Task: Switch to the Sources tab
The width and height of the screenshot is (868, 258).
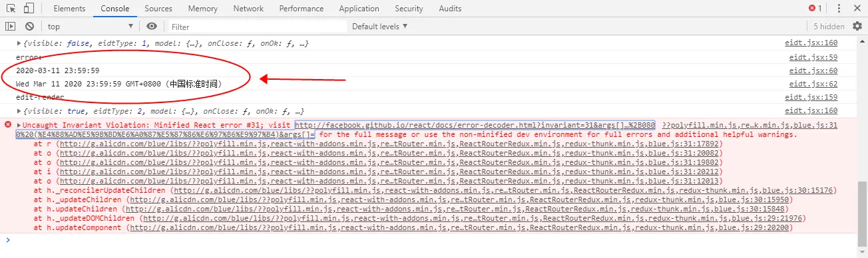Action: pyautogui.click(x=158, y=9)
